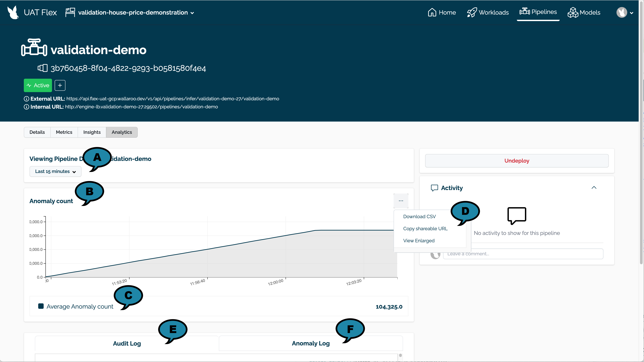This screenshot has width=644, height=362.
Task: Toggle the Active pipeline status
Action: (38, 85)
